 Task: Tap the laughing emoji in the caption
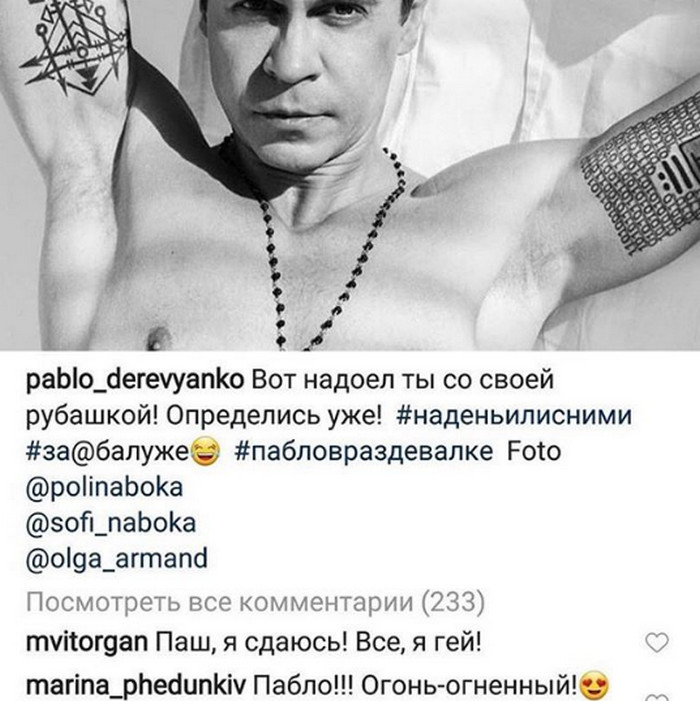pos(205,452)
